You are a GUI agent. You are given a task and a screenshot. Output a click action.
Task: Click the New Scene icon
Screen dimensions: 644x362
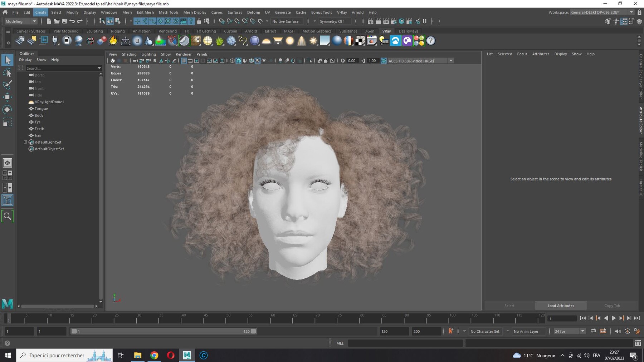coord(49,21)
